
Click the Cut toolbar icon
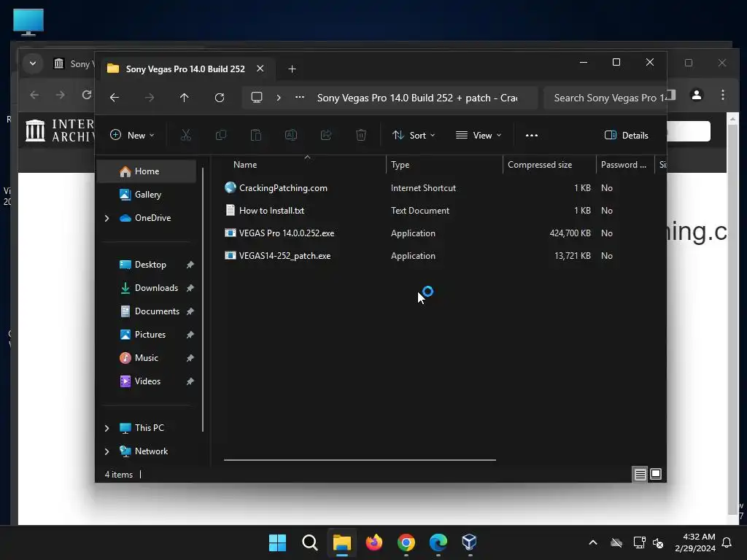186,135
